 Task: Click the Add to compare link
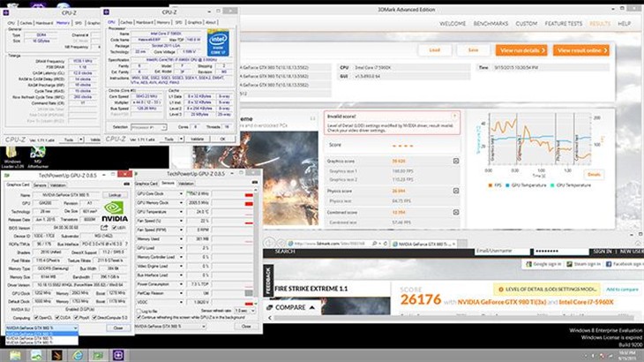pos(622,290)
